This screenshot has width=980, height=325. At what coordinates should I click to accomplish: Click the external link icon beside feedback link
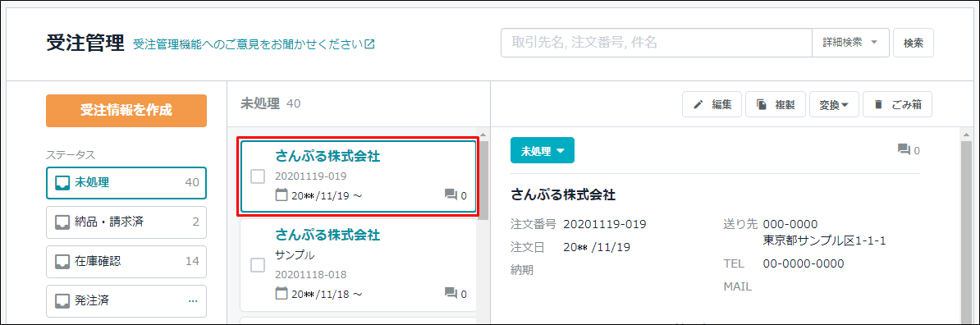click(x=370, y=43)
